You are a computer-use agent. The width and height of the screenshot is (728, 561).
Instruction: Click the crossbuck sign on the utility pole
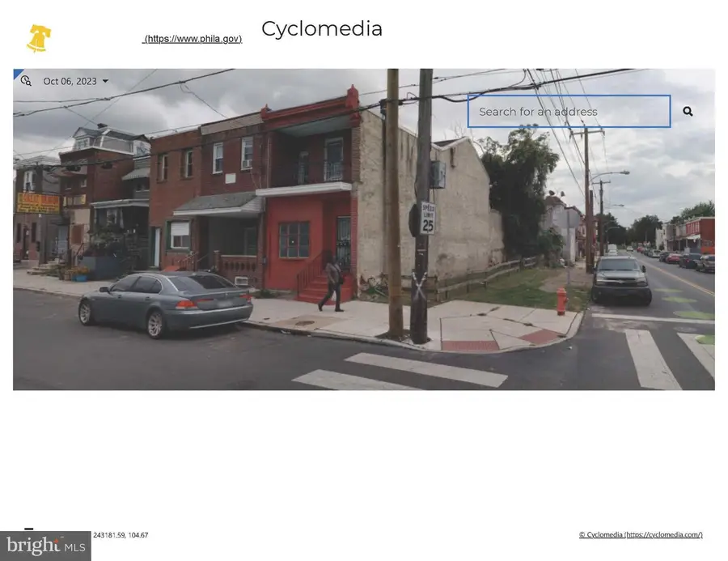coord(417,289)
